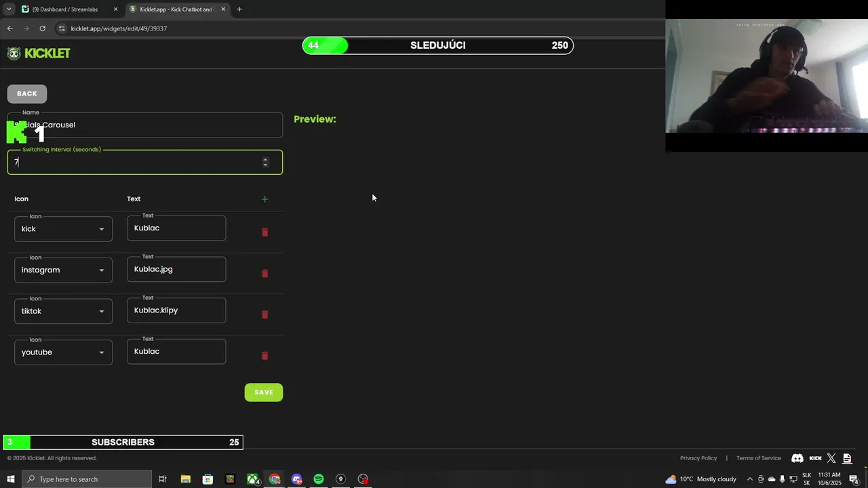This screenshot has width=868, height=488.
Task: Open File Explorer from the taskbar
Action: pyautogui.click(x=185, y=479)
